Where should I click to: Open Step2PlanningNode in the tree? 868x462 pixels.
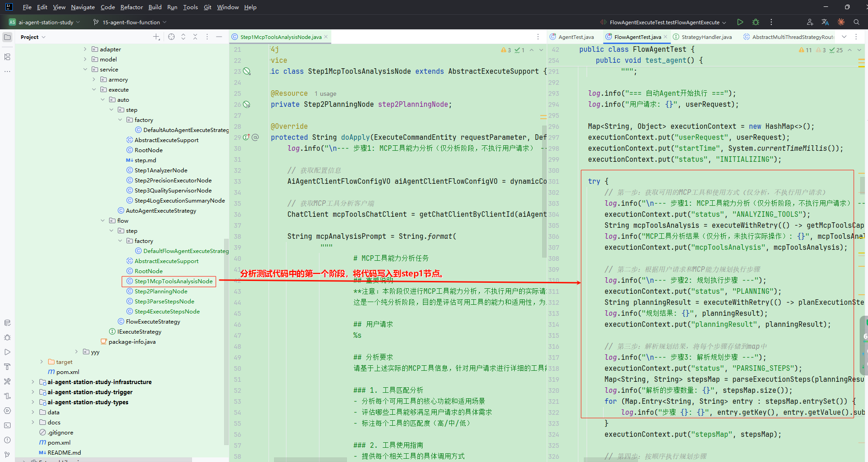(x=160, y=291)
